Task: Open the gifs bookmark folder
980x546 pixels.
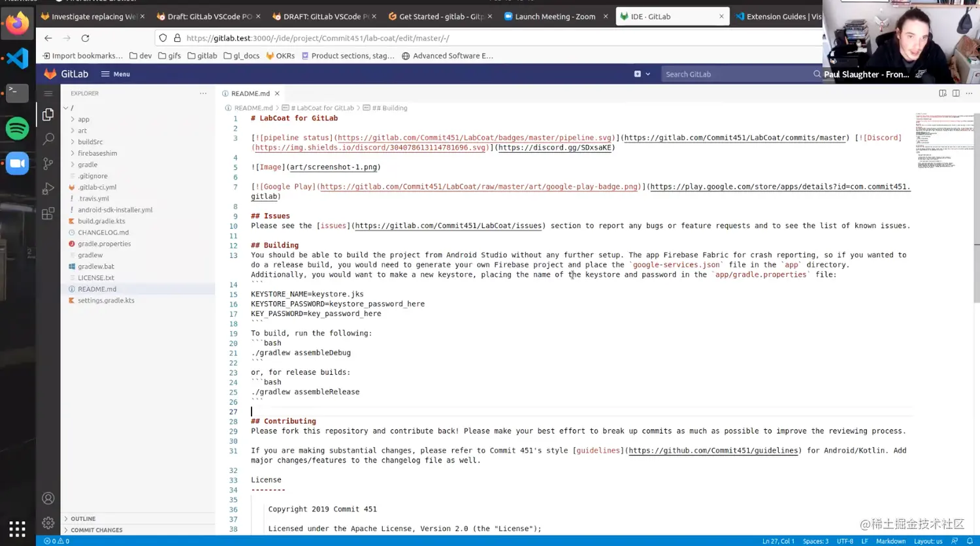Action: tap(169, 56)
